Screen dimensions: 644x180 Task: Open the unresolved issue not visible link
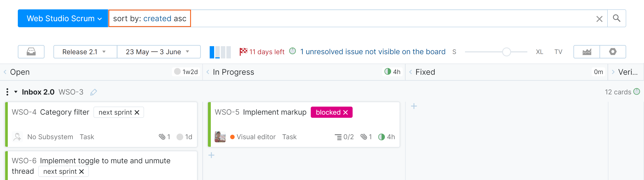(x=372, y=52)
